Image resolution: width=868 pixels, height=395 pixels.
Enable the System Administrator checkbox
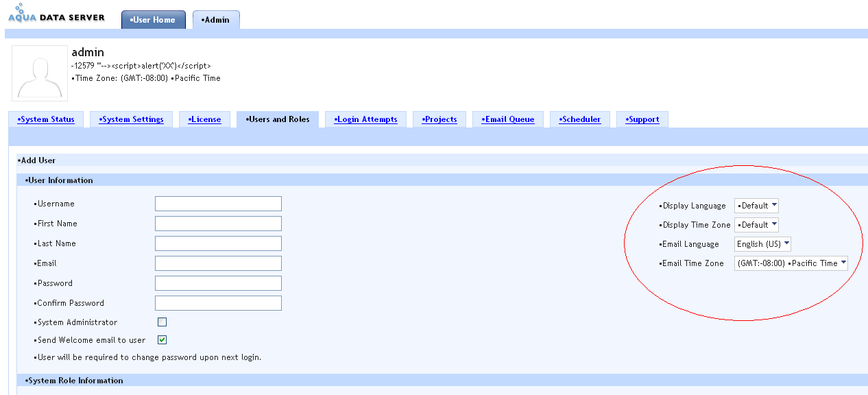click(162, 322)
